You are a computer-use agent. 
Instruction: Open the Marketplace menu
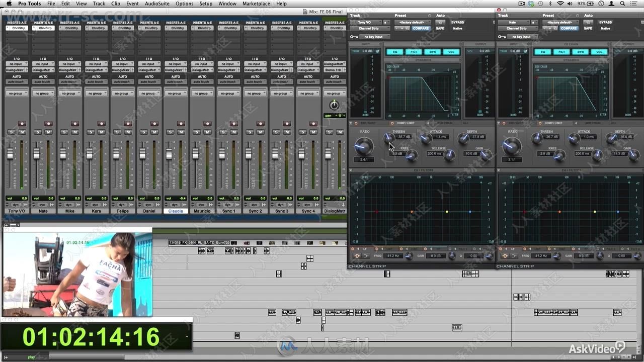tap(256, 4)
